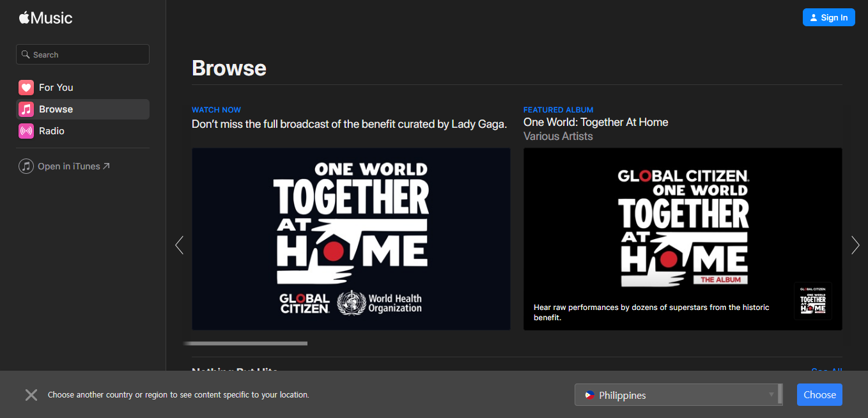Dismiss the country selection banner
Screen dimensions: 868x418
click(31, 395)
